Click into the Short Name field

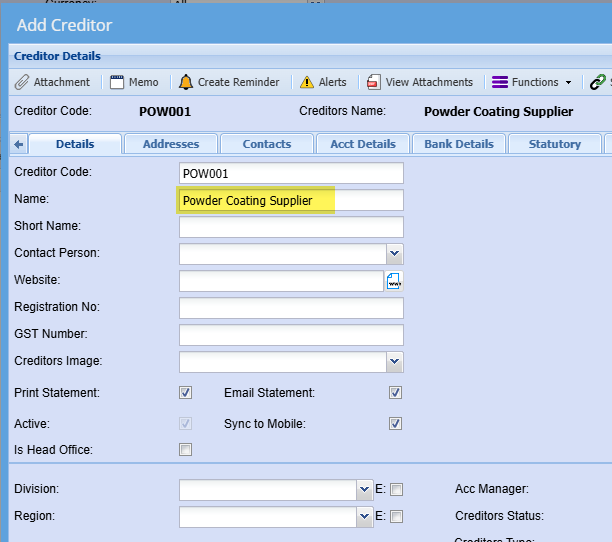click(x=291, y=227)
